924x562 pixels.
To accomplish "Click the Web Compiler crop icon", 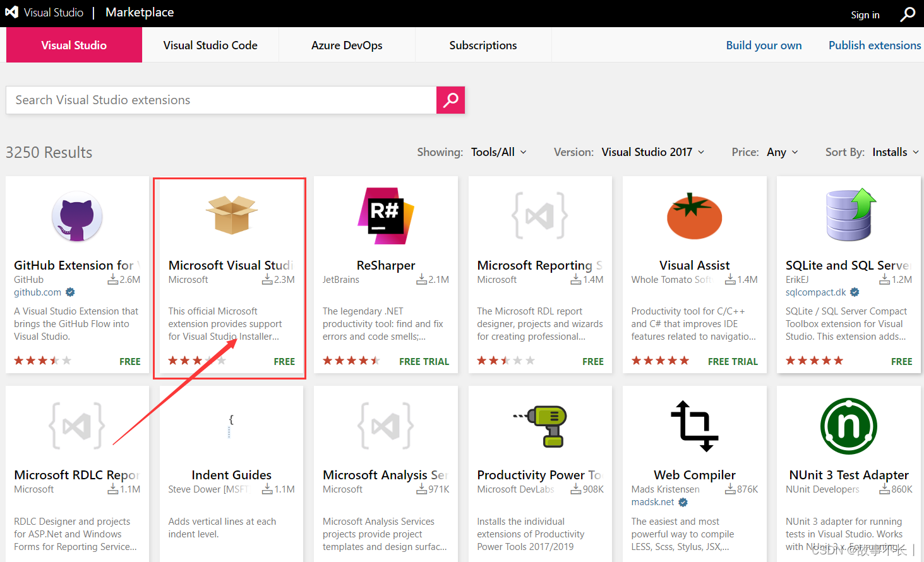I will [695, 426].
